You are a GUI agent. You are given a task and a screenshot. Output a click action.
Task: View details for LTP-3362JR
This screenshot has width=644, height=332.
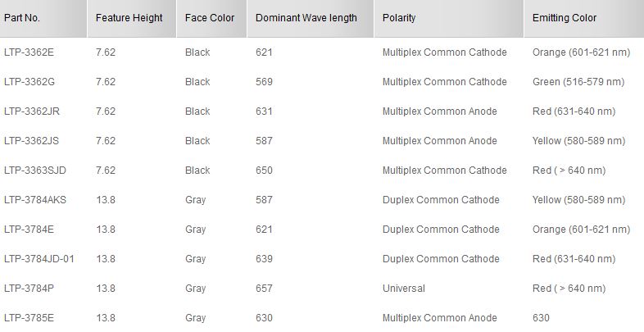[32, 111]
